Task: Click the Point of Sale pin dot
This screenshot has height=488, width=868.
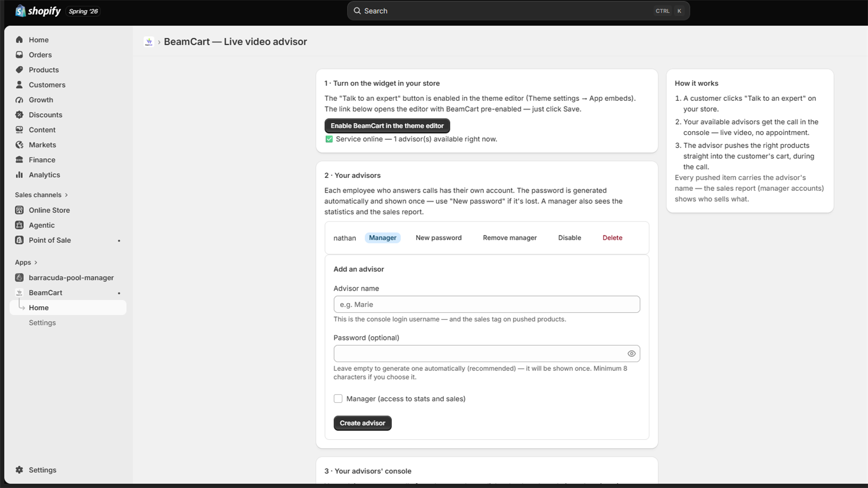Action: click(119, 241)
